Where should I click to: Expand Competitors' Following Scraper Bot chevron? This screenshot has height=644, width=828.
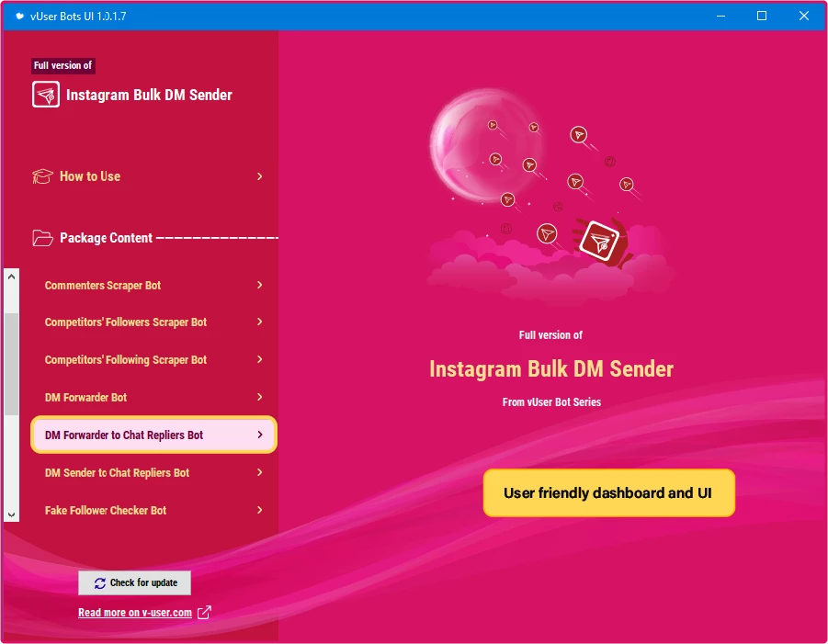[260, 359]
